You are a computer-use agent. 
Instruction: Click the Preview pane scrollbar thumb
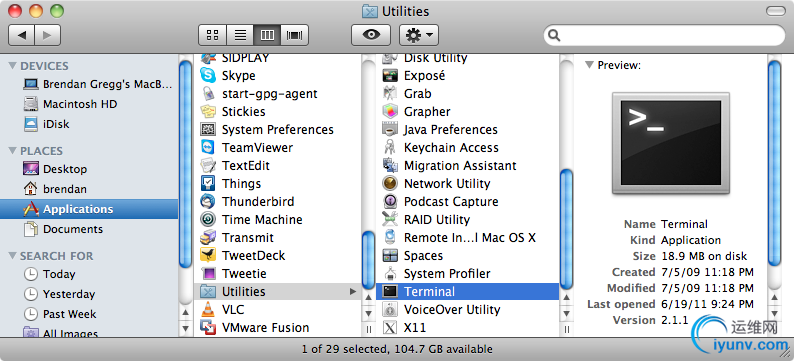[x=774, y=162]
